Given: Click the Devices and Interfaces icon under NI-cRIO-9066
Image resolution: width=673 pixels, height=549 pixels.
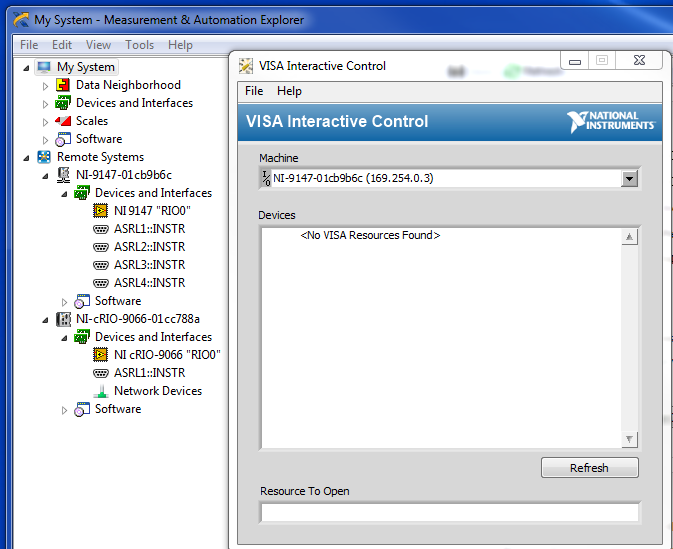Looking at the screenshot, I should pos(82,337).
